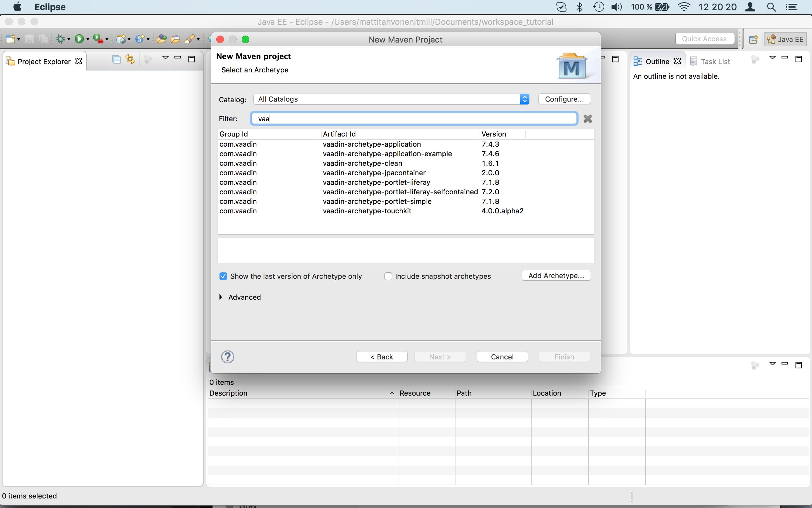Click the Configure... button
The height and width of the screenshot is (508, 812).
click(x=564, y=99)
